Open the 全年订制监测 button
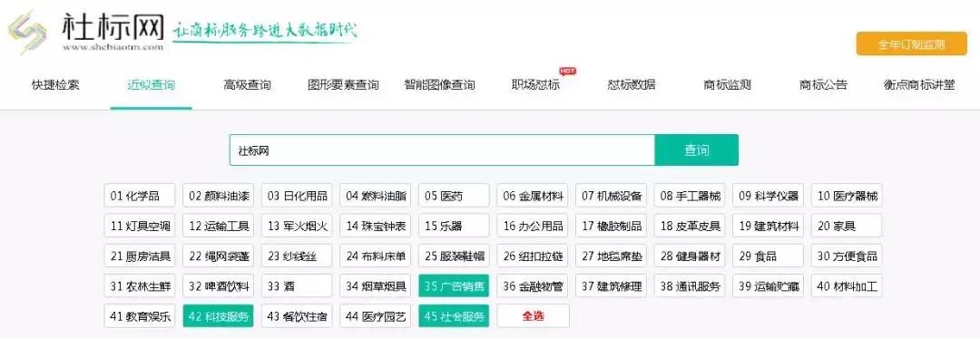980x338 pixels. coord(911,43)
